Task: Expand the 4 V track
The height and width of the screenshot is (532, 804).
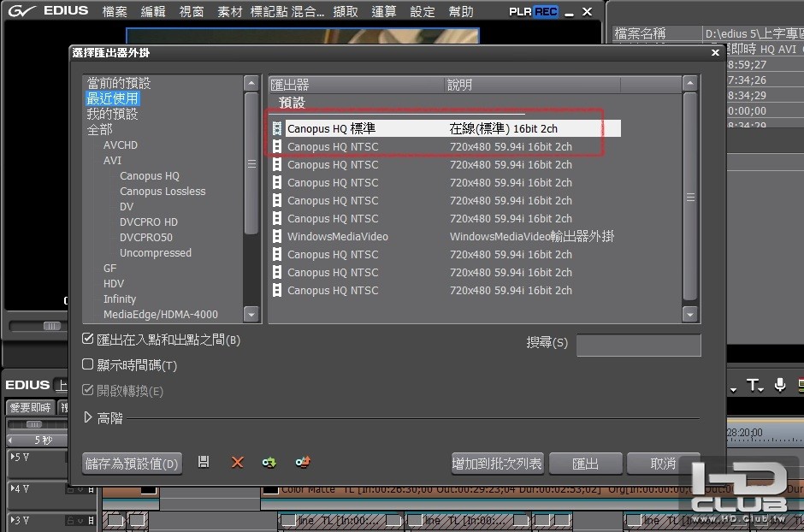Action: coord(13,488)
